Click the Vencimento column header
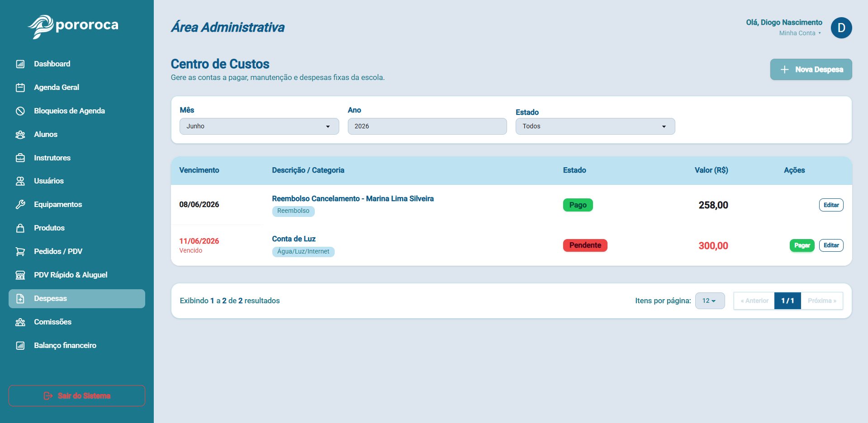 click(199, 170)
